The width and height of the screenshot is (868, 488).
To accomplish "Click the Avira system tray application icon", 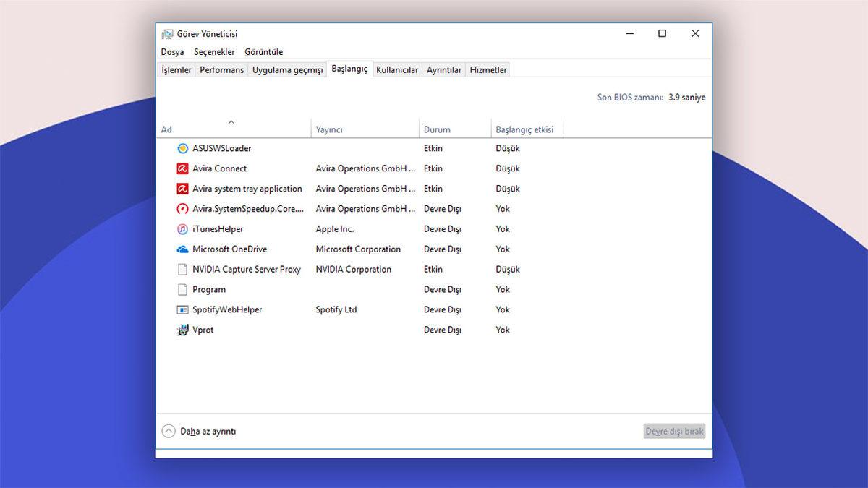I will [x=183, y=189].
